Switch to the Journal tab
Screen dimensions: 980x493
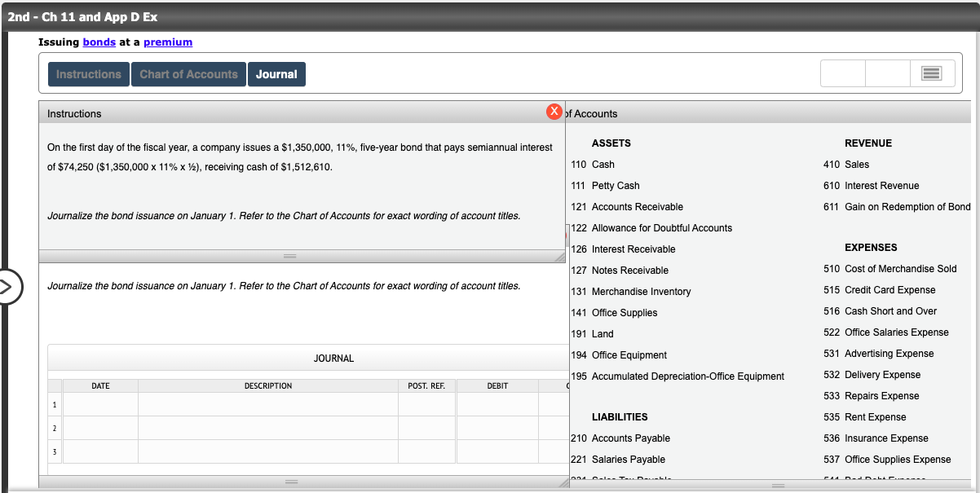coord(278,73)
